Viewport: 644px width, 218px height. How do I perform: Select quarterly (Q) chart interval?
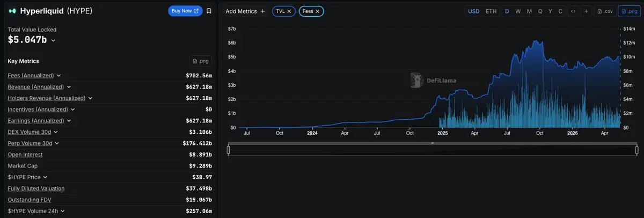[540, 11]
